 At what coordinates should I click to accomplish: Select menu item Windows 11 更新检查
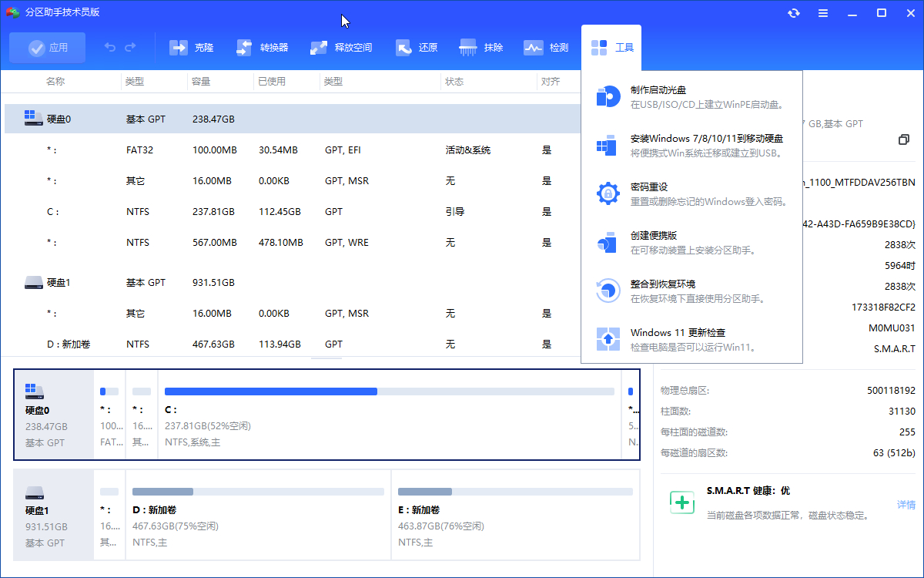pos(691,339)
